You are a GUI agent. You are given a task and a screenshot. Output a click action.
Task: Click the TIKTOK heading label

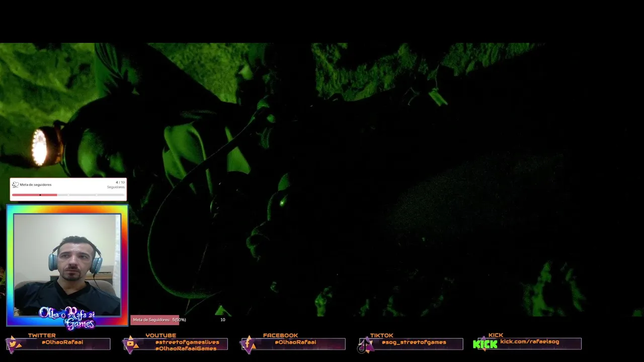pyautogui.click(x=381, y=335)
